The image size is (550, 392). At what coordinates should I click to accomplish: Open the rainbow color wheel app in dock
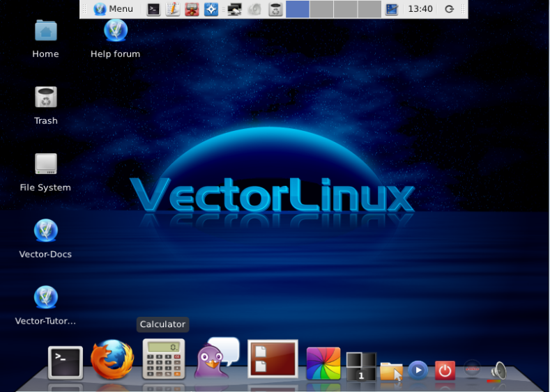pyautogui.click(x=323, y=363)
